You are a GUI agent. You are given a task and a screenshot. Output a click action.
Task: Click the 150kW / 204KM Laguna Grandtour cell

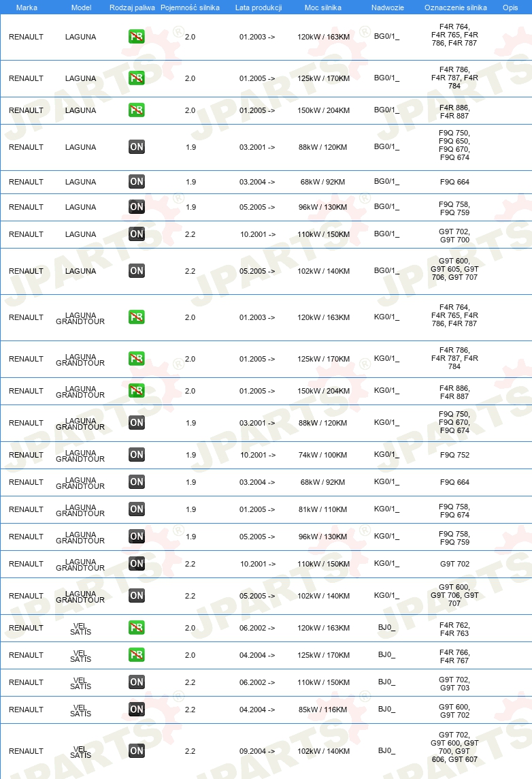click(324, 391)
